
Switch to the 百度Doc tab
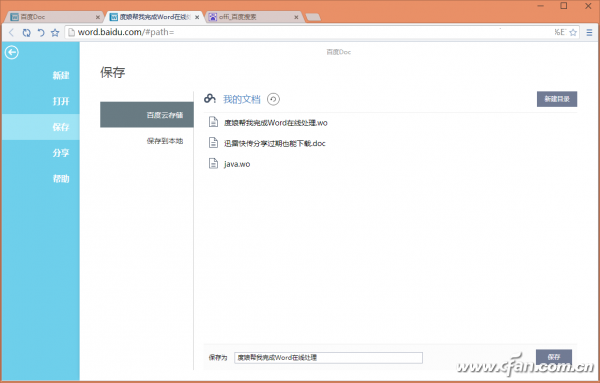(54, 17)
